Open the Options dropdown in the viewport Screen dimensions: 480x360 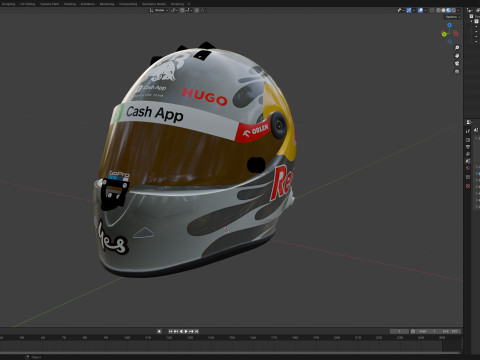452,17
